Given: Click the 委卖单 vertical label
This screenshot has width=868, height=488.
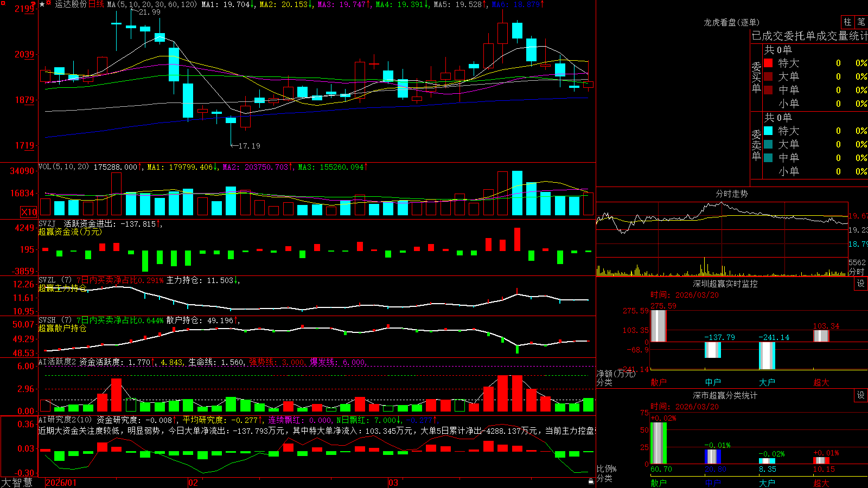Looking at the screenshot, I should (x=756, y=145).
